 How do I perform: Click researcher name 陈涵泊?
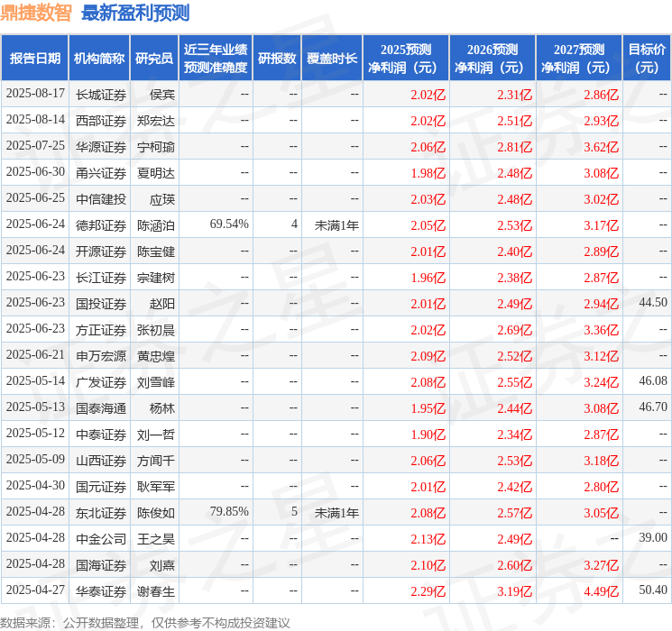coord(156,225)
